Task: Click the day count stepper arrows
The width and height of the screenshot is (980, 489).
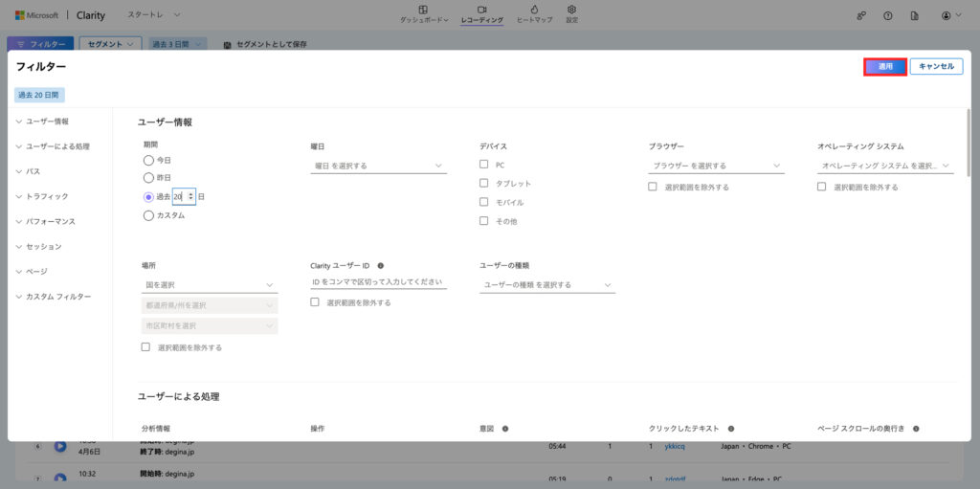Action: [x=191, y=196]
